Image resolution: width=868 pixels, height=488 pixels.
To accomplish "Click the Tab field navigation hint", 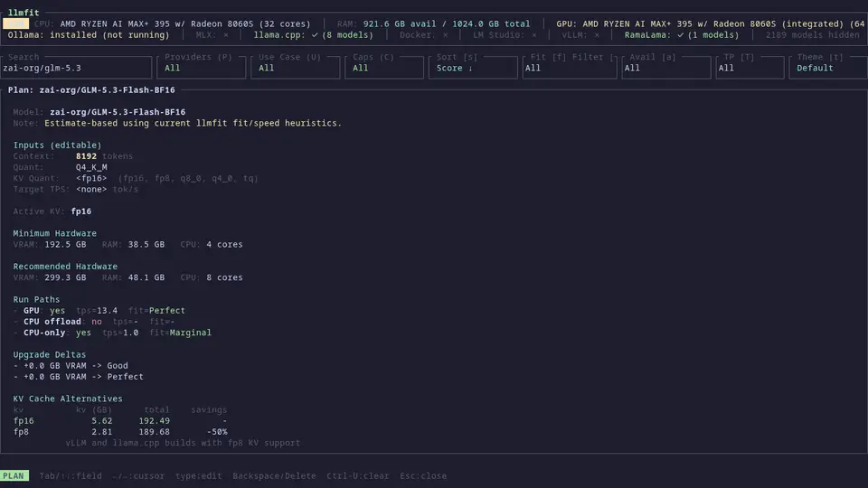I will pos(71,476).
